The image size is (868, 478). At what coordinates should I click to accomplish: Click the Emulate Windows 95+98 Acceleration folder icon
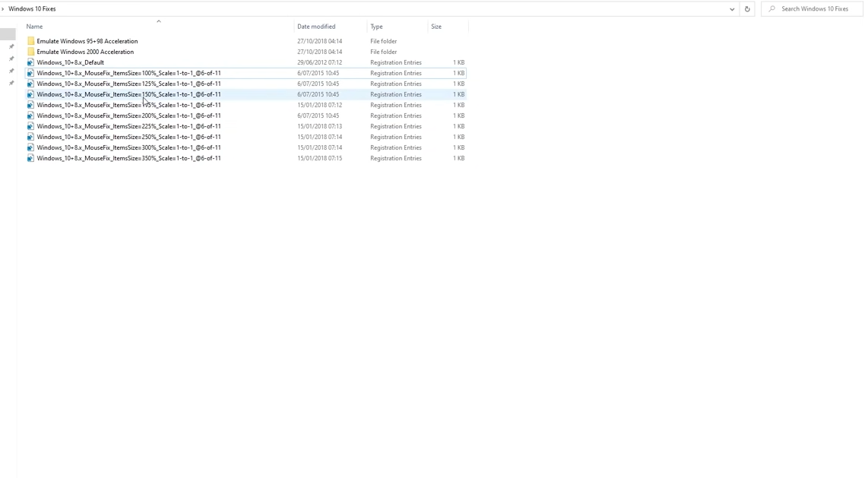(x=30, y=41)
